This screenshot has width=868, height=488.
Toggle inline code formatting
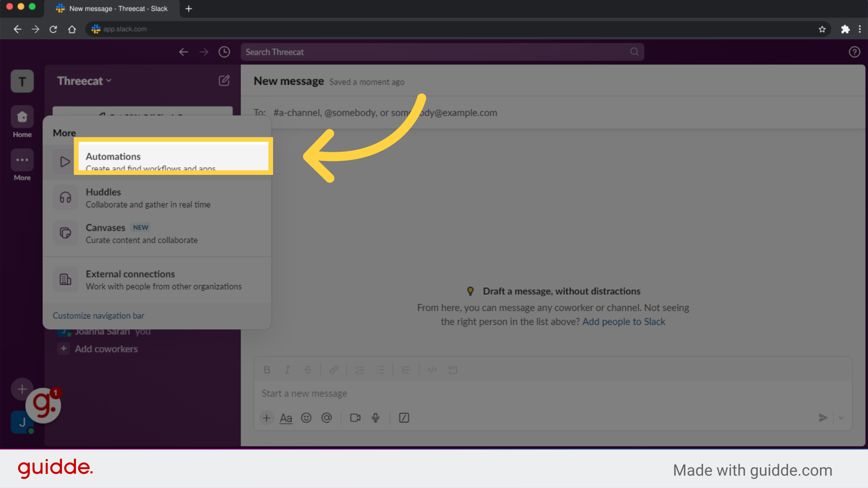432,370
